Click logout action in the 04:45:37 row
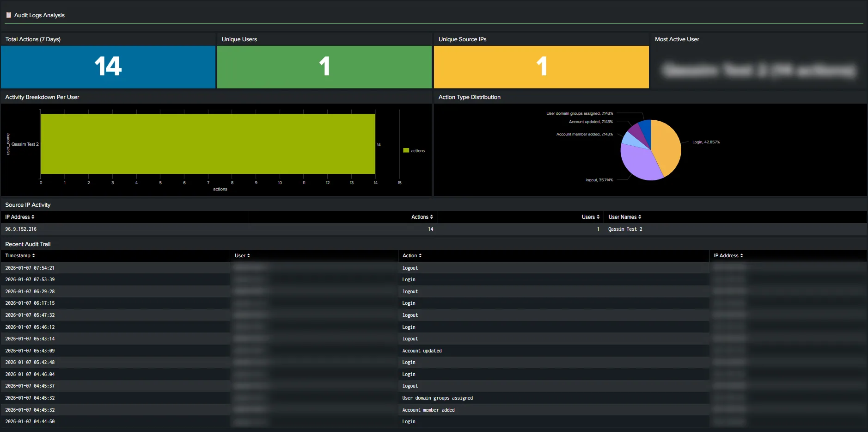Image resolution: width=868 pixels, height=432 pixels. 410,386
